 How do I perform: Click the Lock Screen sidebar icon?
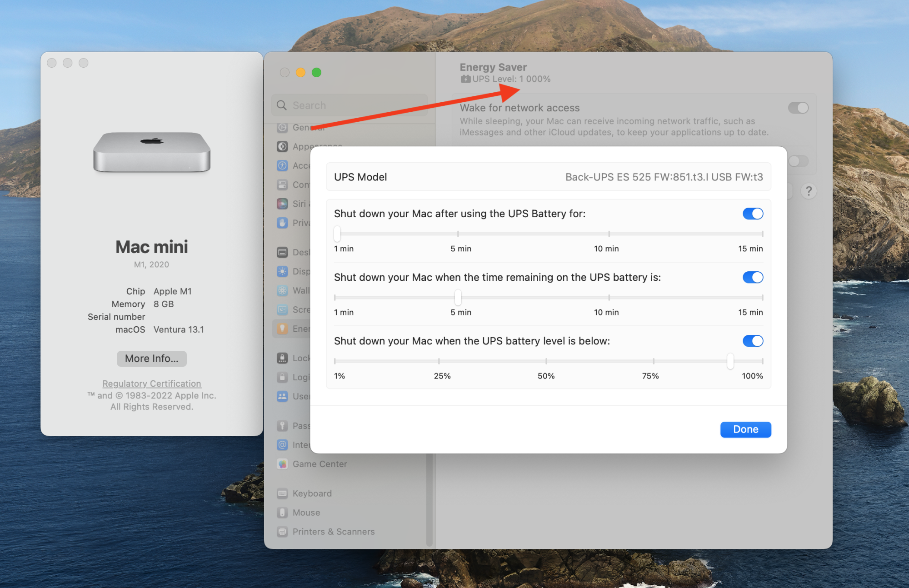point(282,358)
